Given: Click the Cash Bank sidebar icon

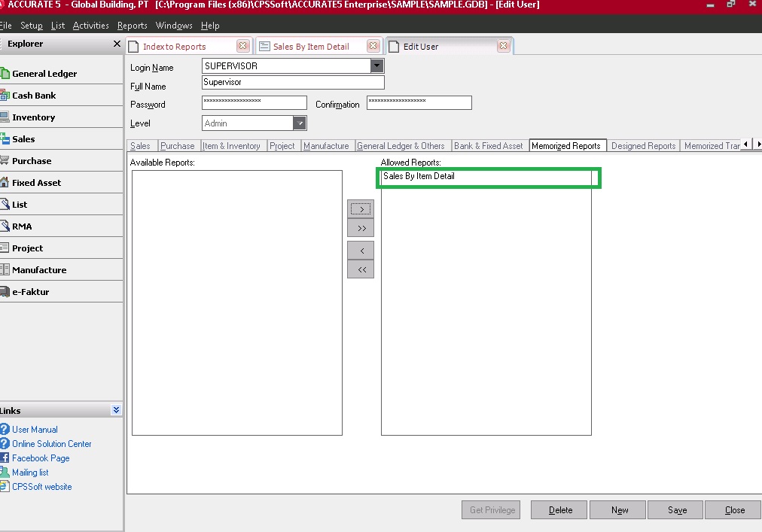Looking at the screenshot, I should (5, 96).
